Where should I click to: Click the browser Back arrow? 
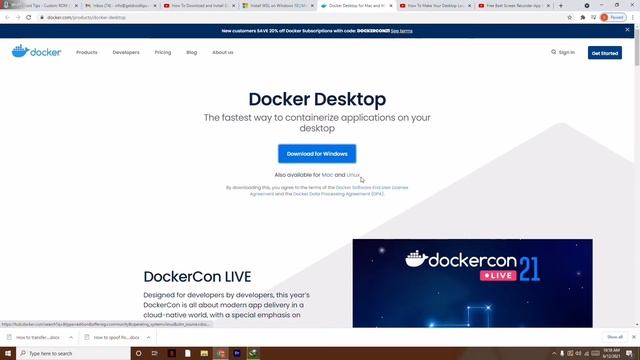[x=7, y=18]
